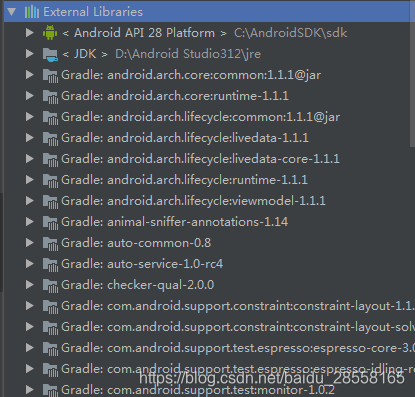Select Gradle: android.arch.lifecycle:common:1.1.1@jar

point(201,117)
